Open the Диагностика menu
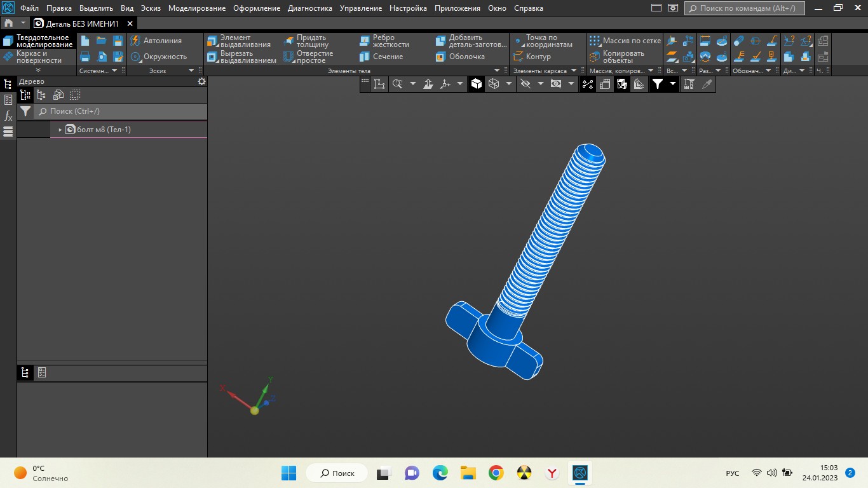Image resolution: width=868 pixels, height=488 pixels. click(x=309, y=8)
